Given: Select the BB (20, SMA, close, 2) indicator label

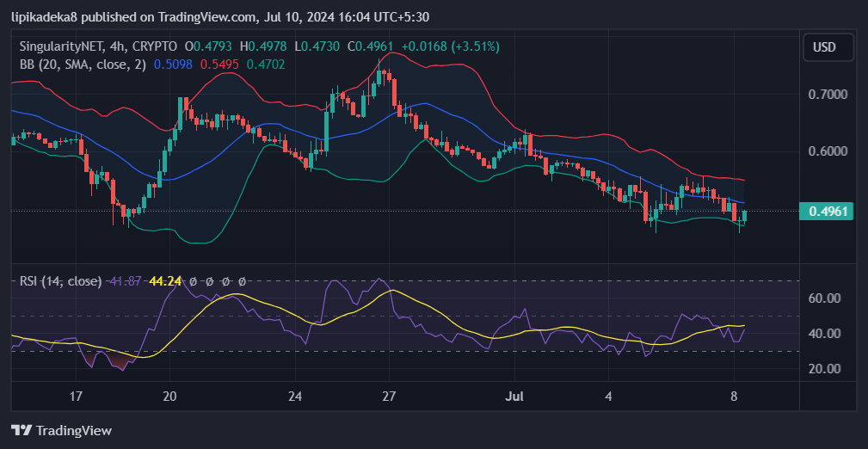Looking at the screenshot, I should [x=83, y=64].
